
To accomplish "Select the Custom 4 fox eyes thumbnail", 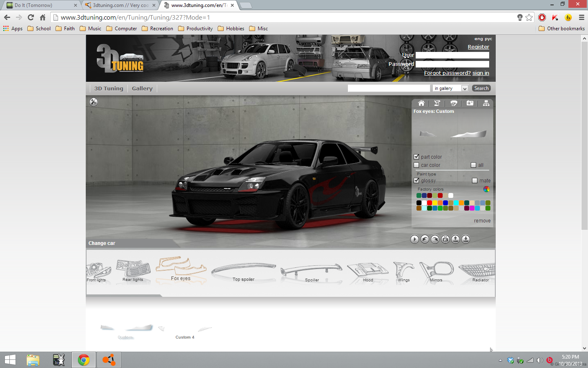I will [185, 332].
